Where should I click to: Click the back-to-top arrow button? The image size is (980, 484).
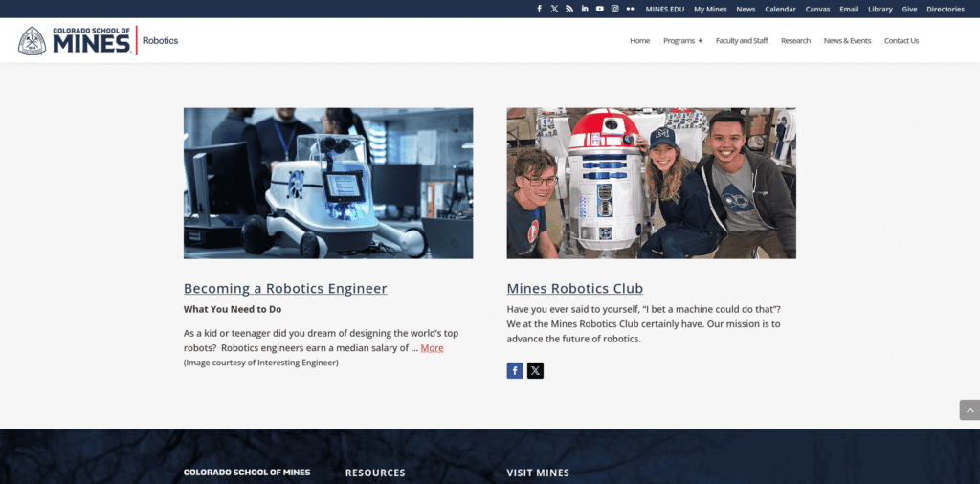[x=969, y=409]
